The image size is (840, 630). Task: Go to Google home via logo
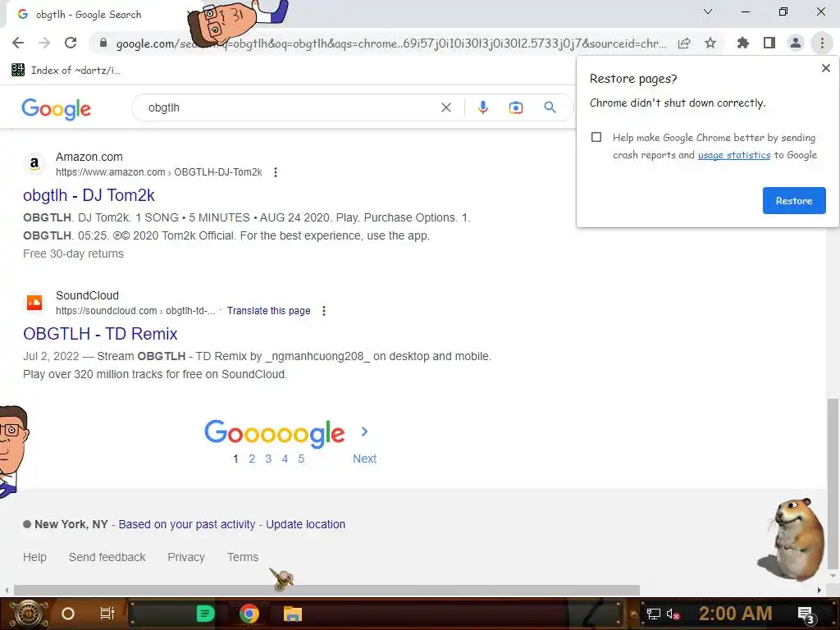click(57, 109)
